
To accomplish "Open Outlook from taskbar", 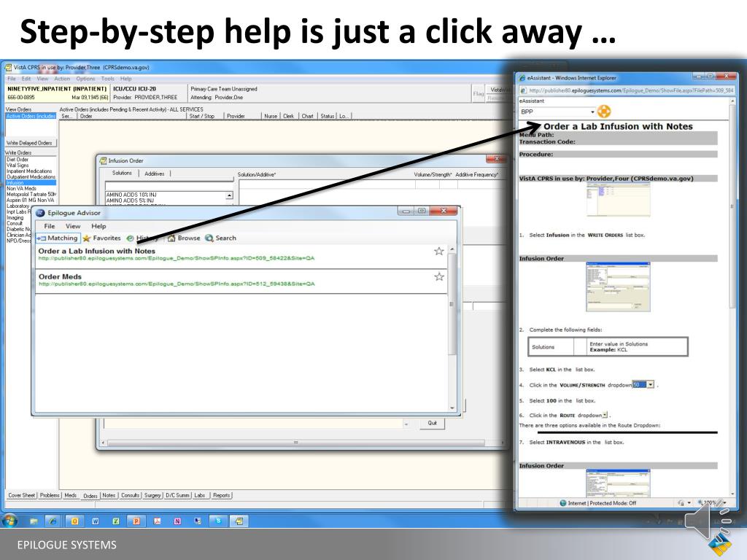I will pos(75,521).
